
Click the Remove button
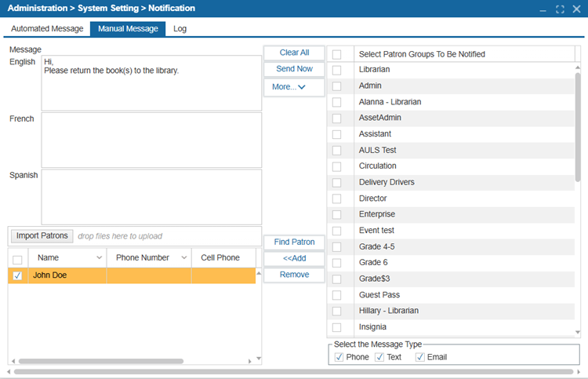tap(294, 275)
